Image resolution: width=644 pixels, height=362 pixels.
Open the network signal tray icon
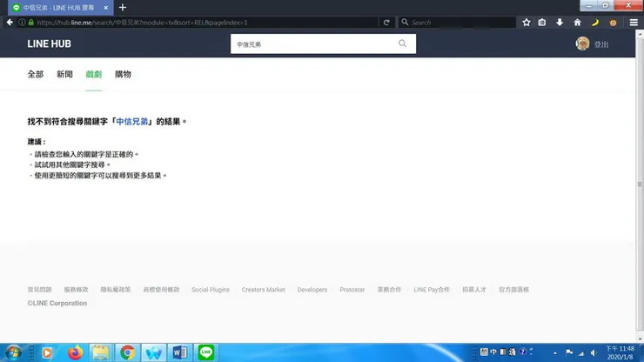click(581, 353)
